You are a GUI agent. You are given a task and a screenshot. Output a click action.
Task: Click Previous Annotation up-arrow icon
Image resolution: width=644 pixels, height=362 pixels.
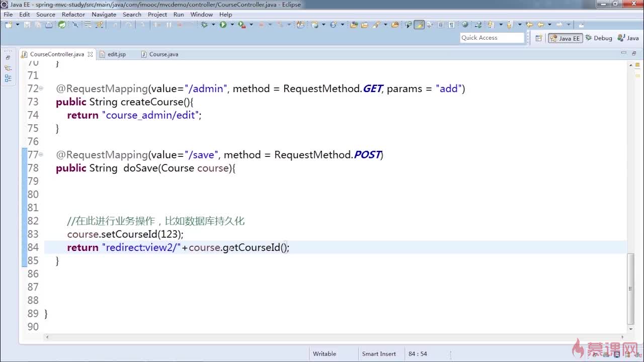pyautogui.click(x=509, y=25)
